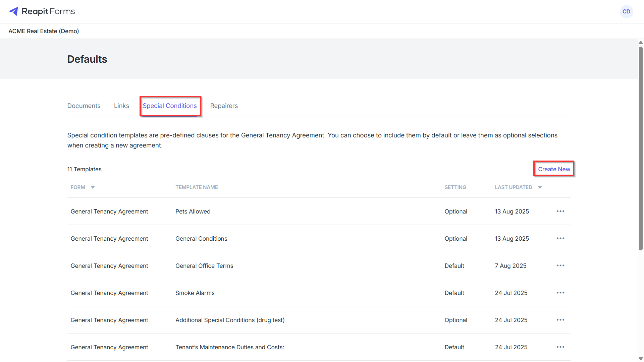Click the Reapit Forms wordmark
644x362 pixels.
coord(48,11)
